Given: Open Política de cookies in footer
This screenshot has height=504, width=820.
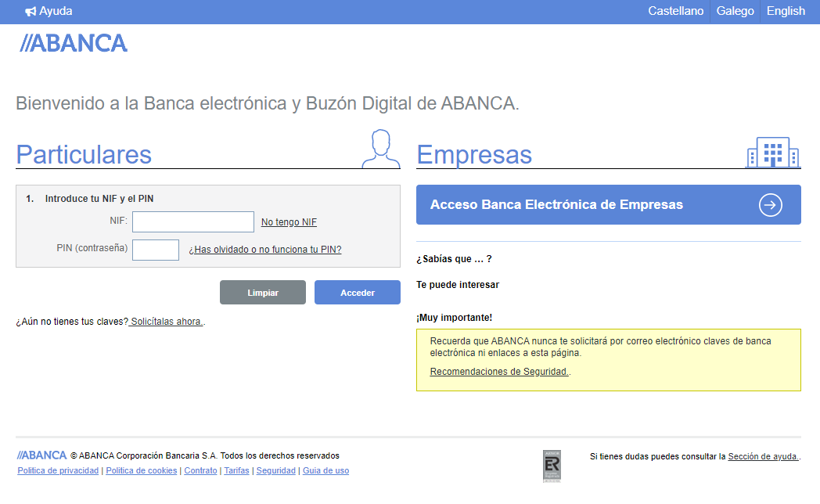Looking at the screenshot, I should click(142, 471).
